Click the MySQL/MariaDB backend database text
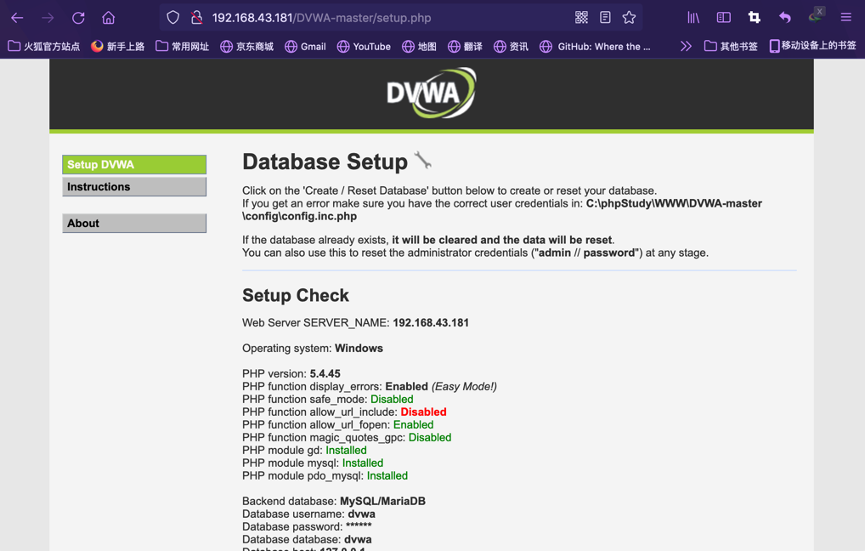 coord(383,501)
